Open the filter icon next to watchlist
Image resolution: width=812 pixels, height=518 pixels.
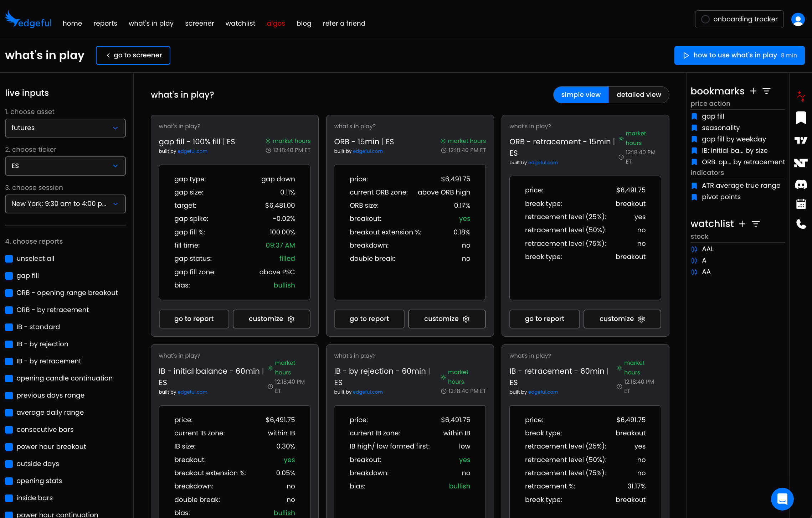click(x=756, y=224)
